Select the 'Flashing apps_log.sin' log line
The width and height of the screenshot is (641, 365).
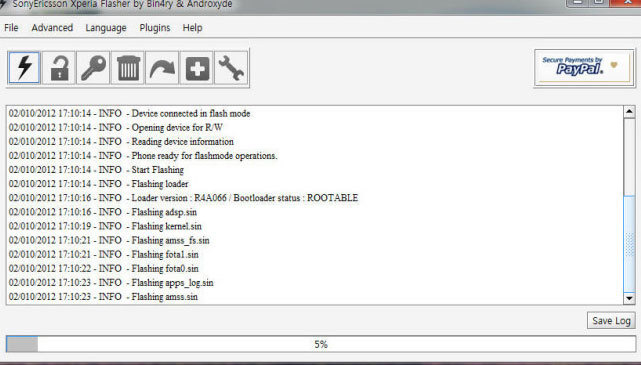click(x=111, y=282)
